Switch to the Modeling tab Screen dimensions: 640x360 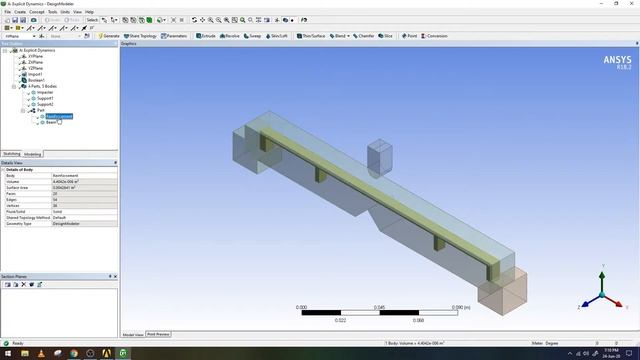point(33,154)
